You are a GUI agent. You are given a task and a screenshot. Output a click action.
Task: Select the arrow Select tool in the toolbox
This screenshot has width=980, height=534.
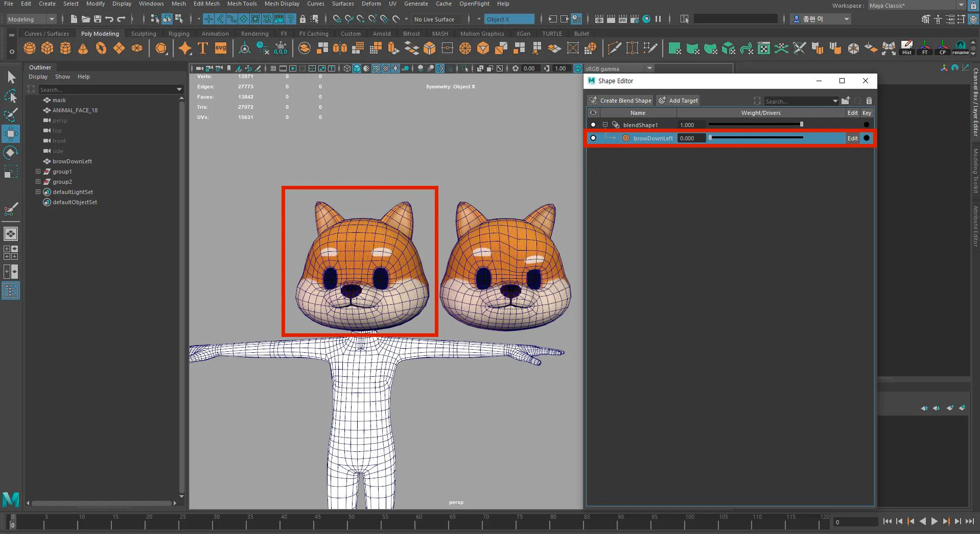click(11, 77)
